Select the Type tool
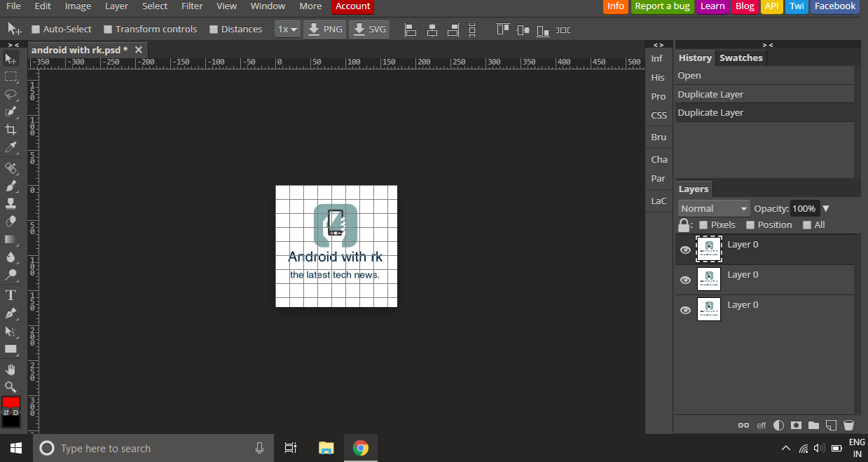 coord(11,295)
